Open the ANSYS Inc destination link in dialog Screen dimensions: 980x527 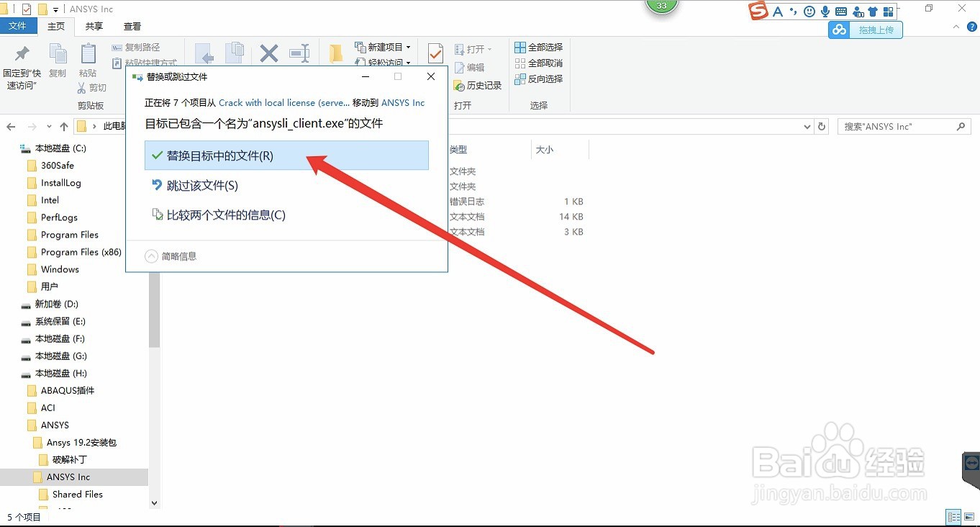(x=403, y=103)
